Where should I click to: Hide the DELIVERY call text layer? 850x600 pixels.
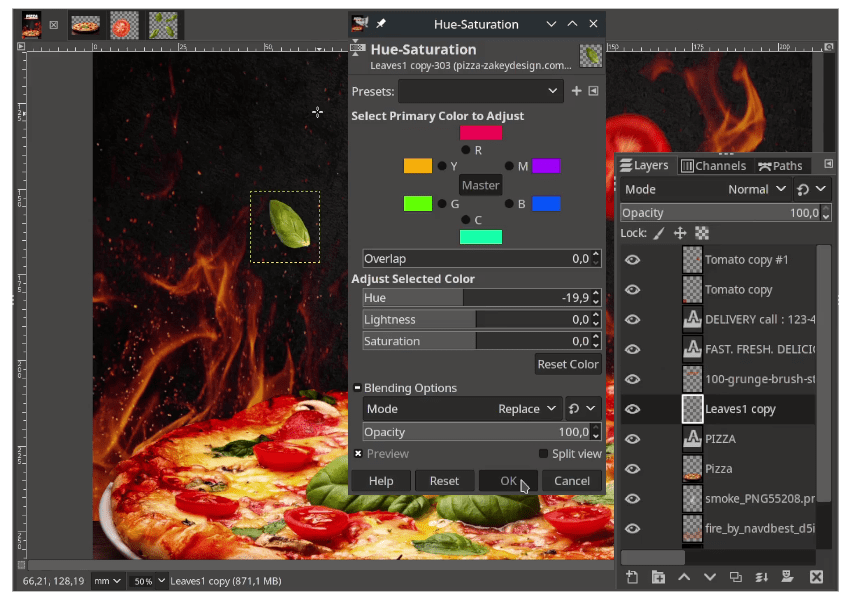[632, 319]
